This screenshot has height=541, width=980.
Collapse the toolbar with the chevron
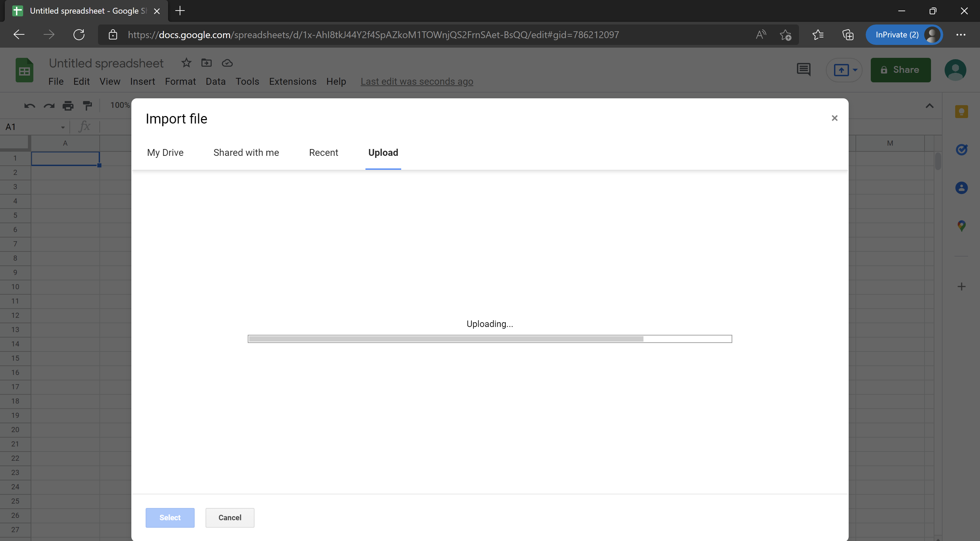(x=929, y=105)
